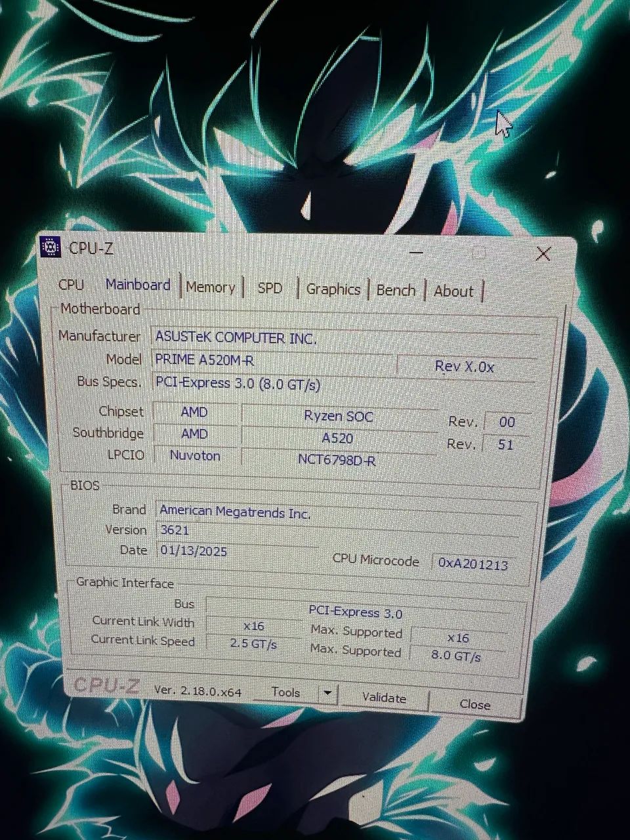
Task: Click the manufacturer ASUSTeK COMPUTER INC. field
Action: click(345, 339)
